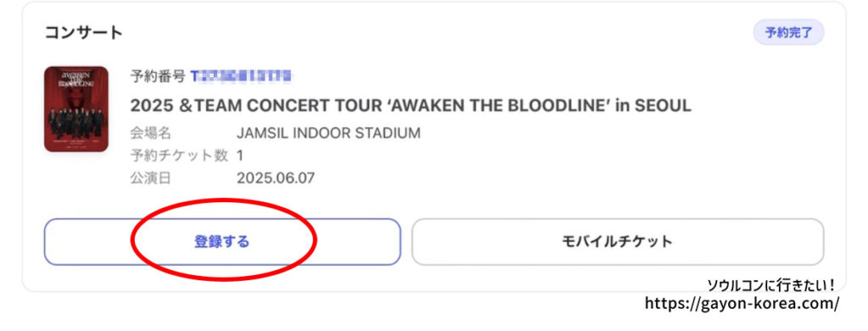This screenshot has height=331, width=868.
Task: Click the performance date 2025.06.07
Action: point(275,179)
